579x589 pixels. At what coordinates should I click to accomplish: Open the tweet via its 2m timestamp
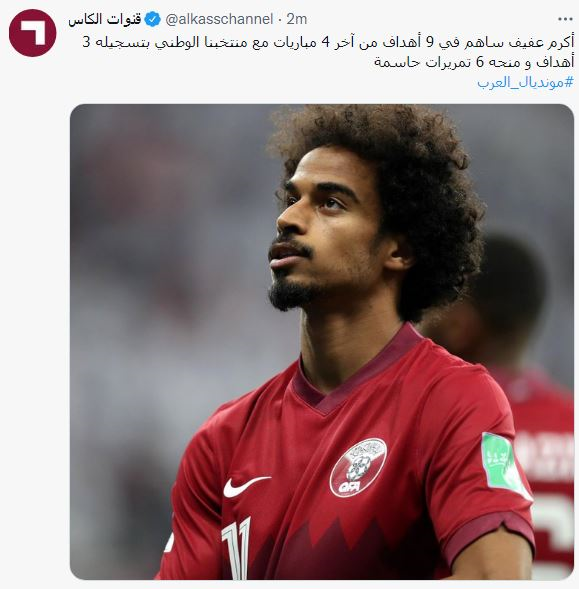click(x=296, y=19)
